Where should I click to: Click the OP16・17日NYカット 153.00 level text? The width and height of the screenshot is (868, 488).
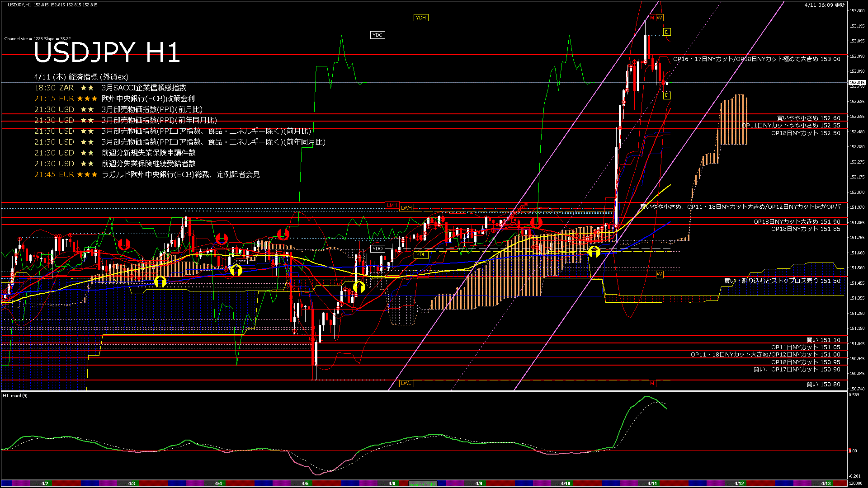756,59
